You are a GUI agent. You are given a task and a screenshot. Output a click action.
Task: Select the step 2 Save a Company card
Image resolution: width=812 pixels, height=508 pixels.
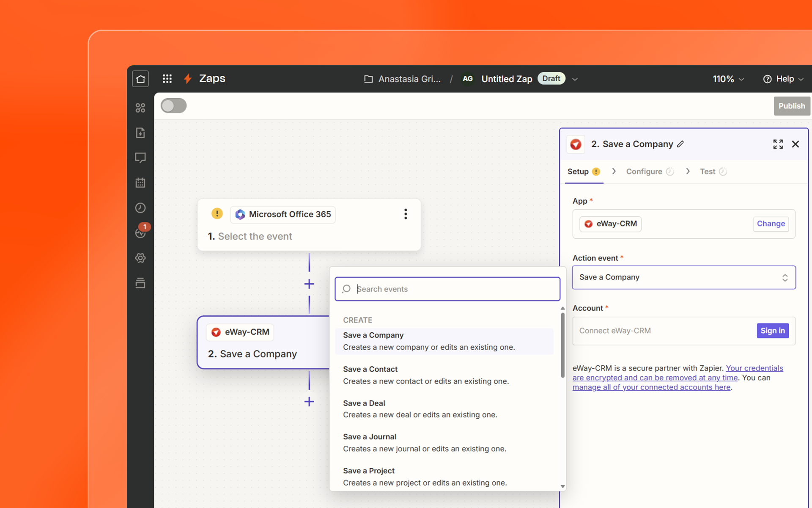pos(263,342)
